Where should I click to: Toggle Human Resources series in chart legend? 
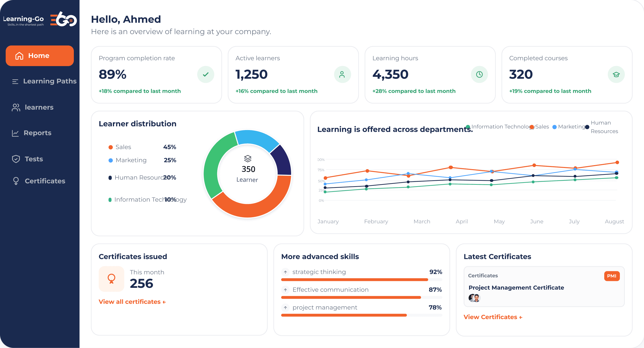pyautogui.click(x=601, y=127)
